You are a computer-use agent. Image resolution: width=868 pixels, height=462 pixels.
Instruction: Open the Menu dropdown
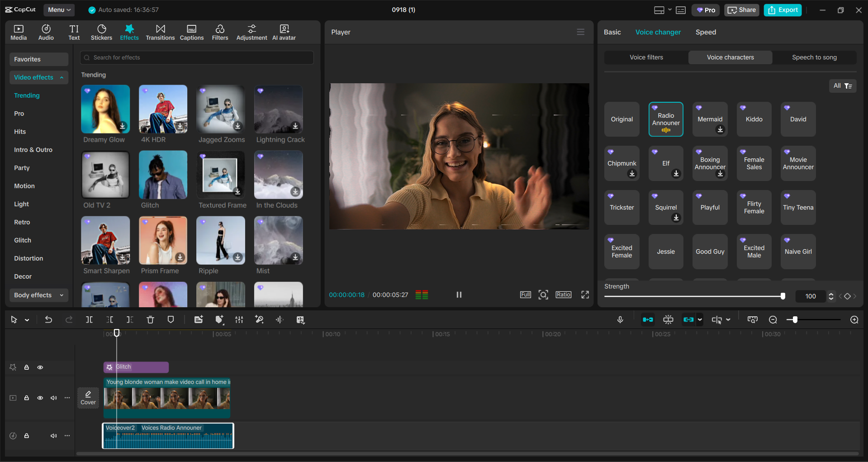click(59, 10)
